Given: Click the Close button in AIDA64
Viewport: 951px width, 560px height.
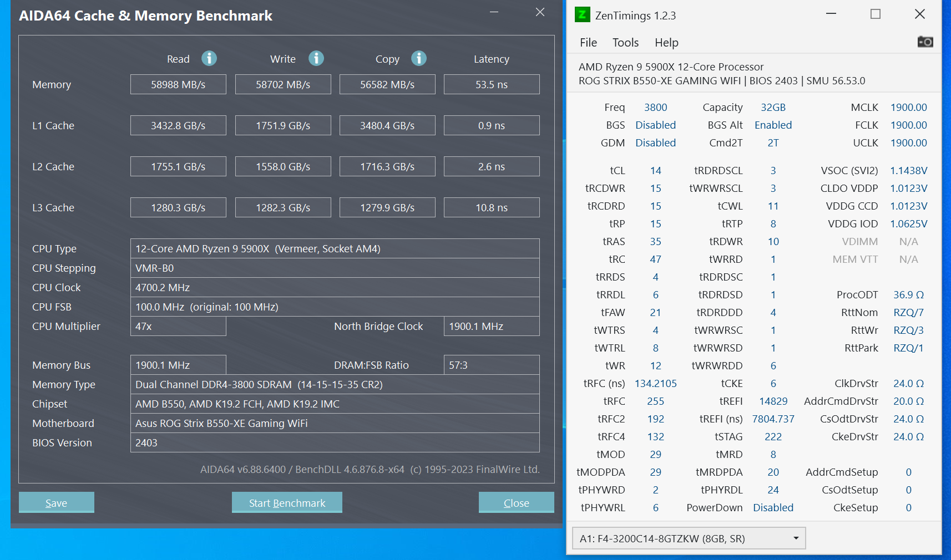Looking at the screenshot, I should coord(517,502).
